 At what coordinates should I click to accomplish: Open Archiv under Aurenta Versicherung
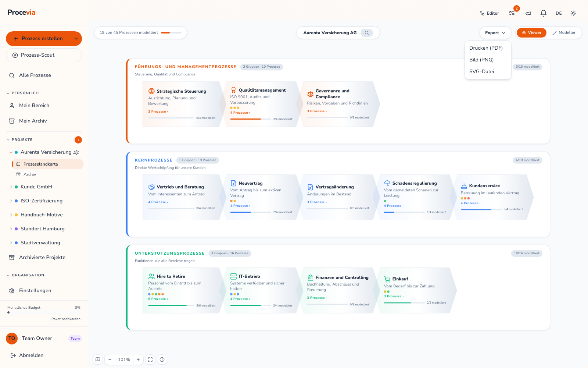tap(47, 174)
